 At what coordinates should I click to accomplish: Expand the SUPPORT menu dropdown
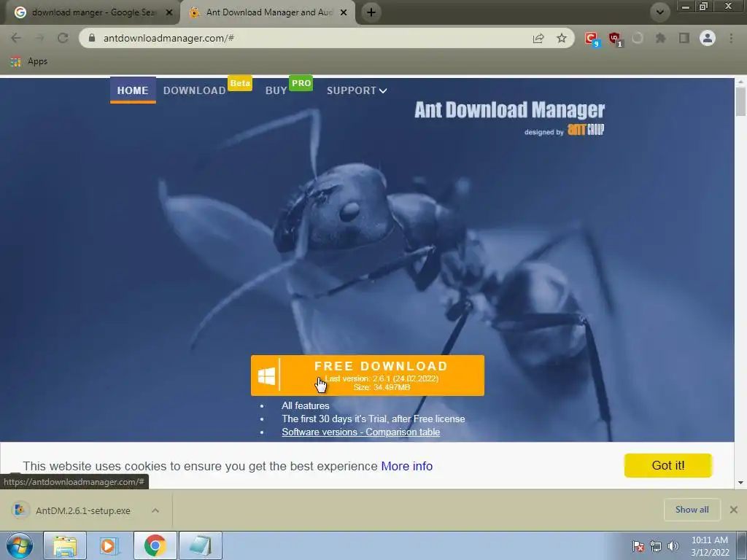[356, 90]
